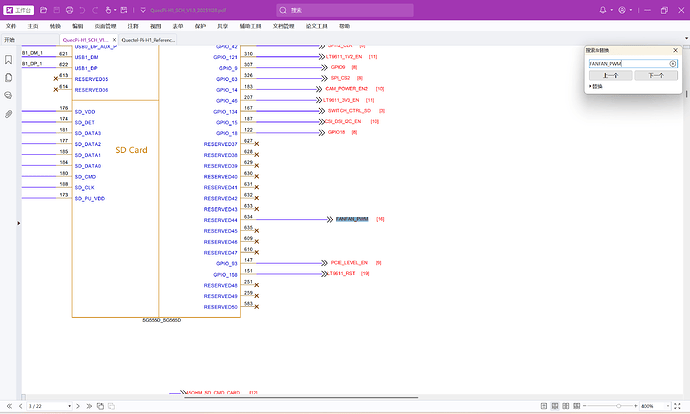Open the 辅助工具 ribbon tab
Screen dimensions: 690x414
point(250,26)
